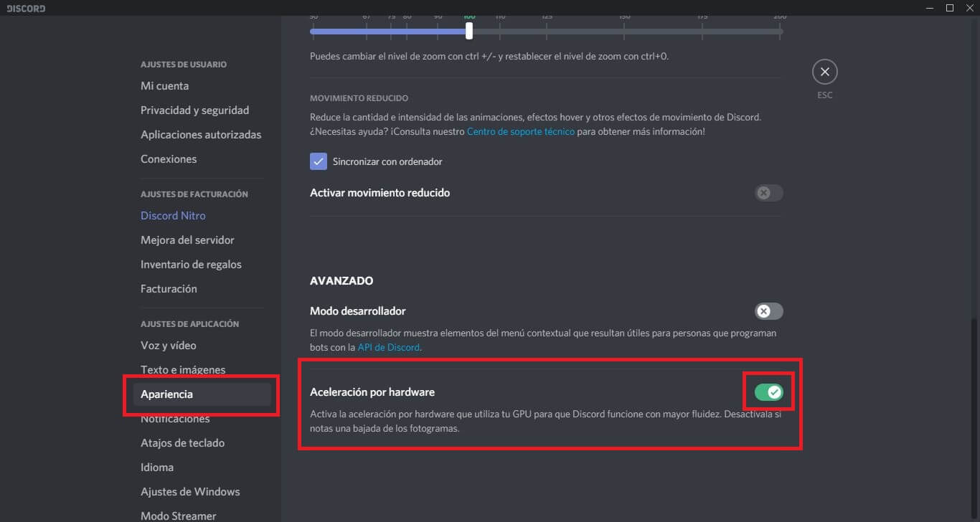Close settings with the ESC circle button
Screen dimensions: 980x522
tap(824, 72)
